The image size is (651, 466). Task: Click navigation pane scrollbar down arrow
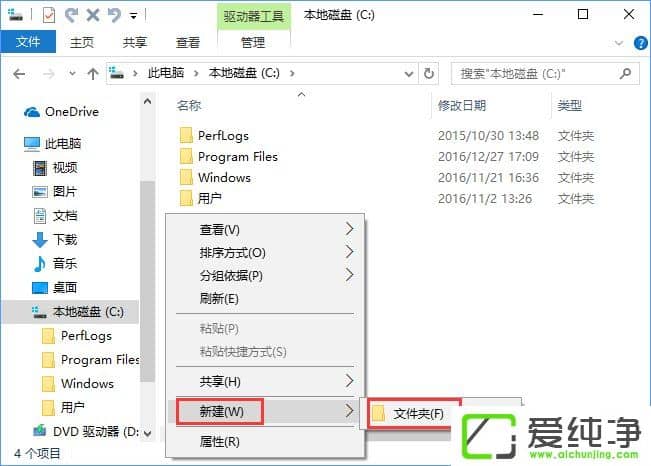147,433
